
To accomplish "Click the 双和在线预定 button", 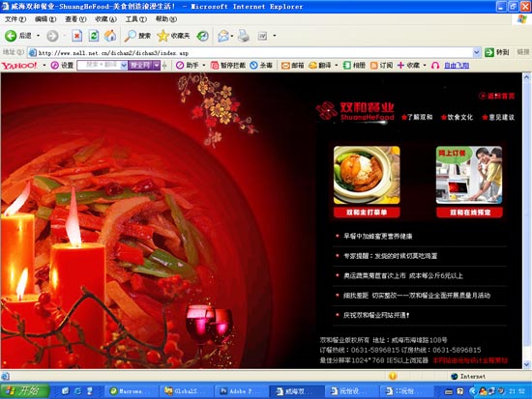I will pos(469,213).
